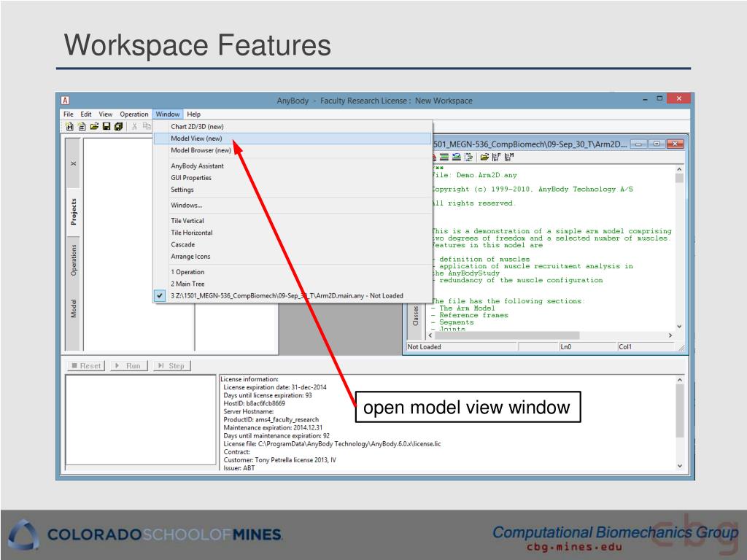Switch to window 1 Operation
The height and width of the screenshot is (560, 747).
pos(293,272)
